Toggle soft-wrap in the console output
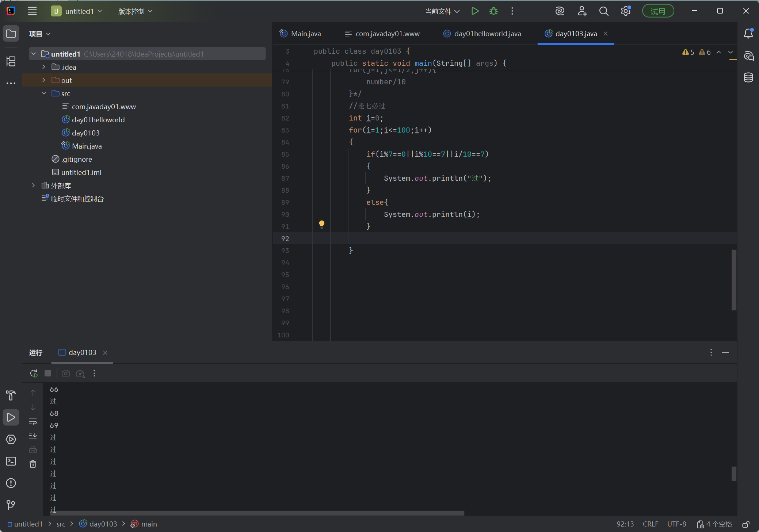The width and height of the screenshot is (759, 532). tap(33, 421)
